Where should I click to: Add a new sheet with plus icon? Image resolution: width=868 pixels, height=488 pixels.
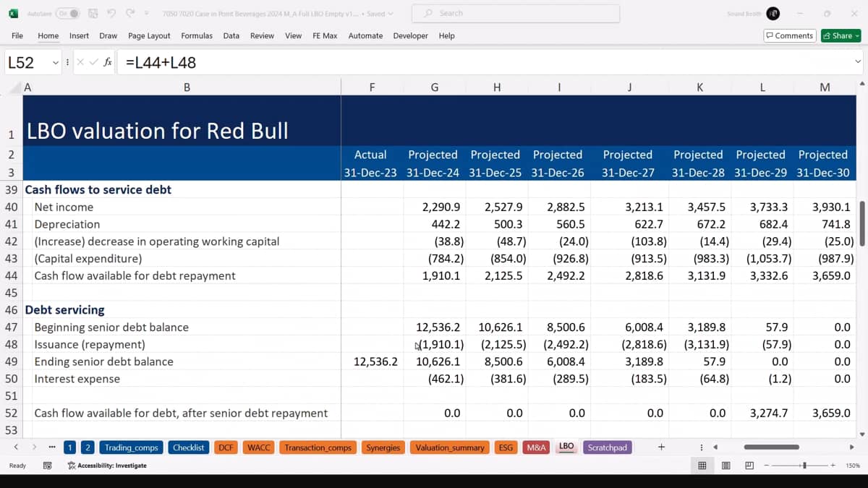click(661, 448)
